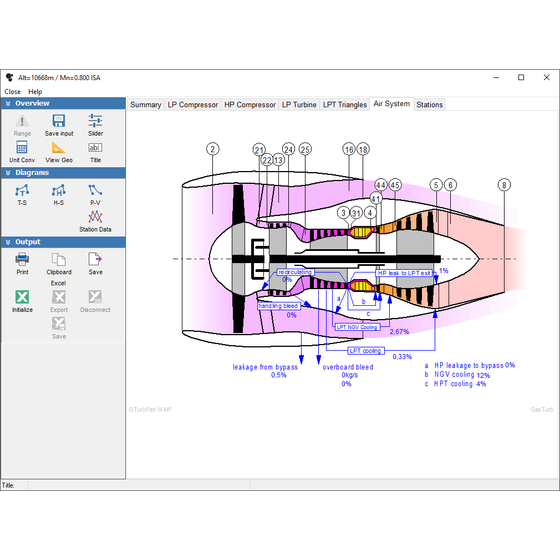This screenshot has height=560, width=560.
Task: Open the Help menu
Action: click(x=35, y=92)
